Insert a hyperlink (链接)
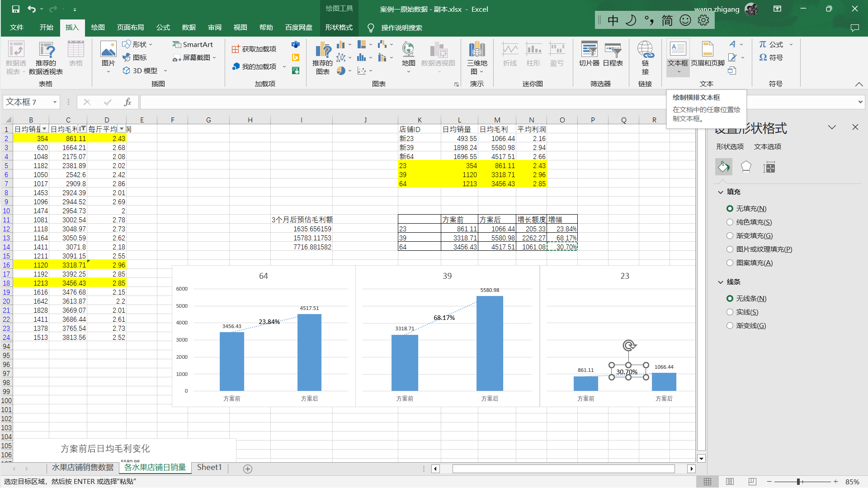Screen dimensions: 868x488 coord(645,58)
